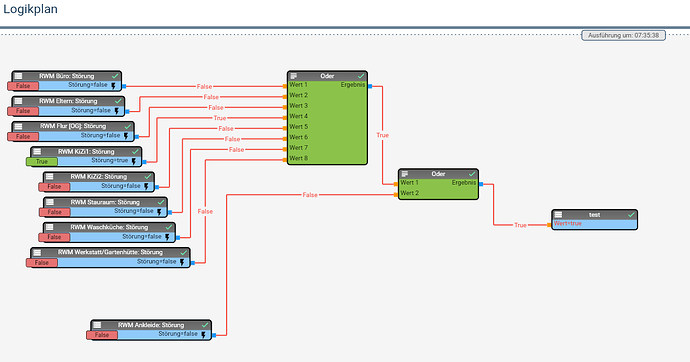Click the menu icon on RWM KiZi1: Störung block
The height and width of the screenshot is (362, 690).
click(x=37, y=152)
